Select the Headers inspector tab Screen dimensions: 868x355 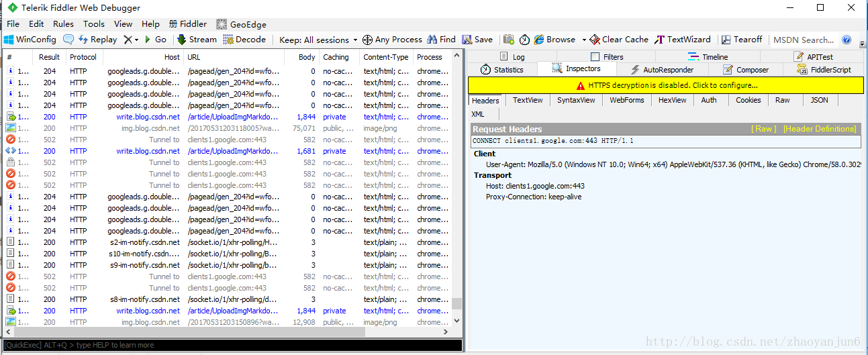pyautogui.click(x=485, y=100)
